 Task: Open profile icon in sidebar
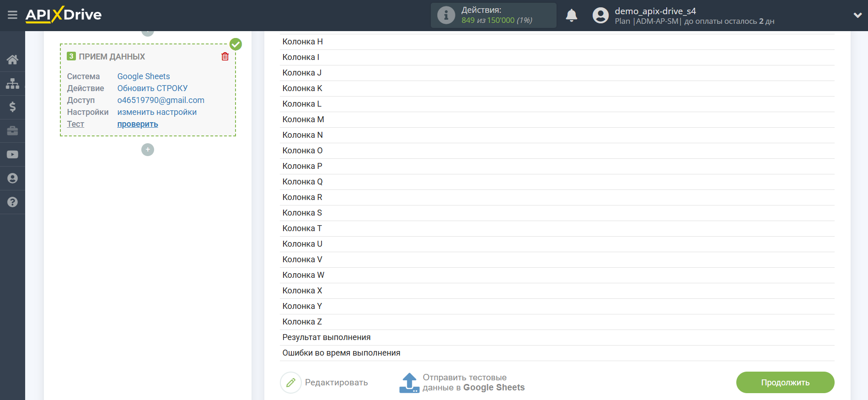tap(12, 178)
